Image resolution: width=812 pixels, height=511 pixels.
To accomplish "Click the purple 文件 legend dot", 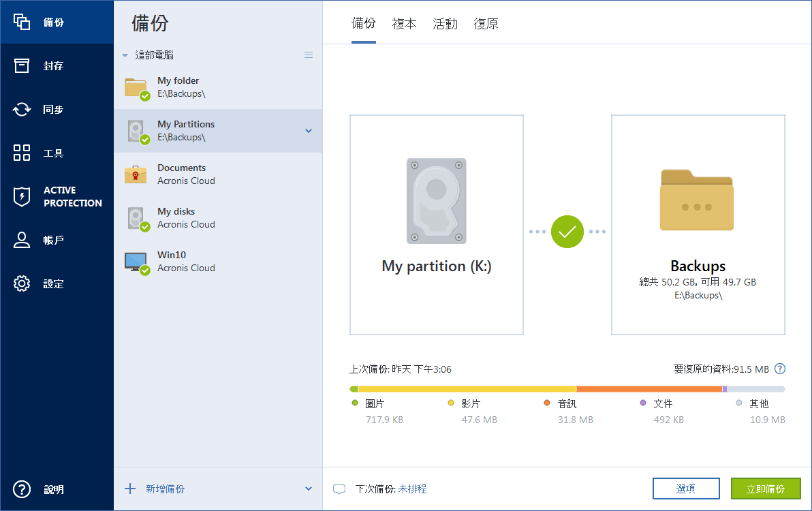I will (x=642, y=403).
